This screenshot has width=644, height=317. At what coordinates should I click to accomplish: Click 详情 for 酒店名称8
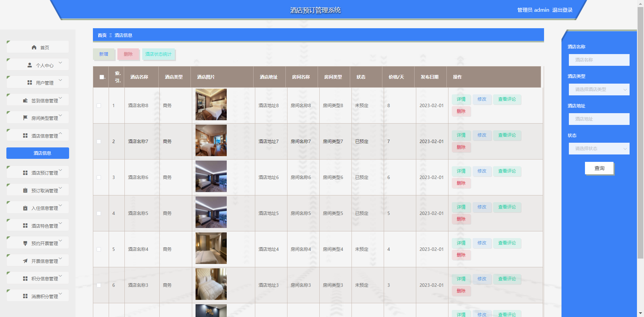click(x=461, y=99)
